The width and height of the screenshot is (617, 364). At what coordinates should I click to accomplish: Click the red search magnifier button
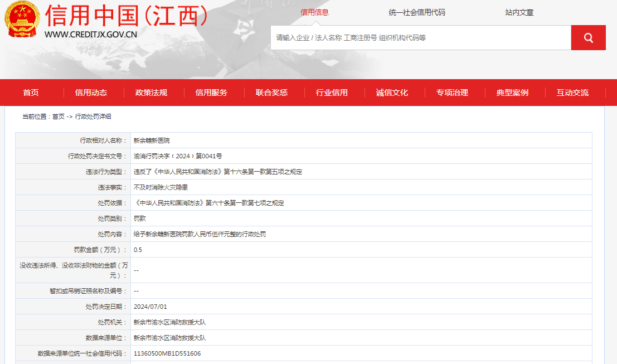click(588, 38)
